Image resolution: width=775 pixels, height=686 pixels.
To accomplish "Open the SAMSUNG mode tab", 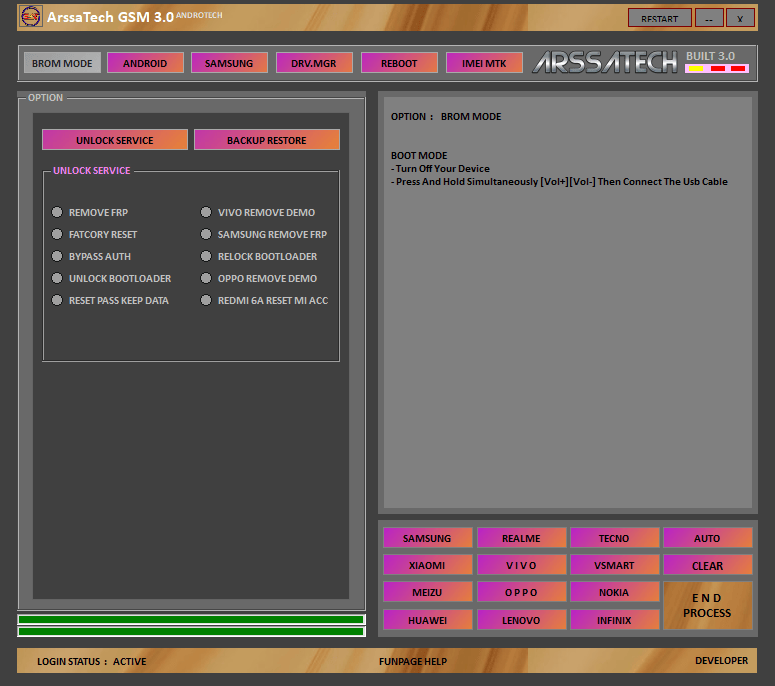I will 229,63.
